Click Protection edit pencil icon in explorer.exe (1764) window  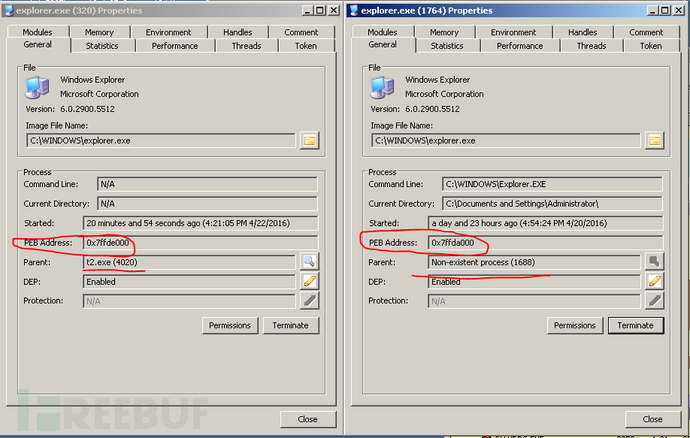(654, 301)
